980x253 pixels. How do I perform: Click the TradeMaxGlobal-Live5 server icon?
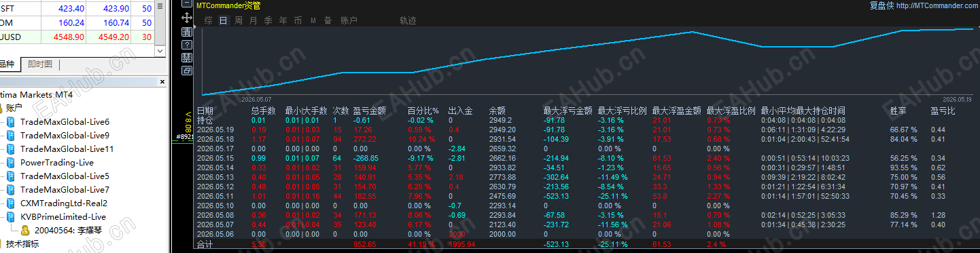(x=10, y=176)
